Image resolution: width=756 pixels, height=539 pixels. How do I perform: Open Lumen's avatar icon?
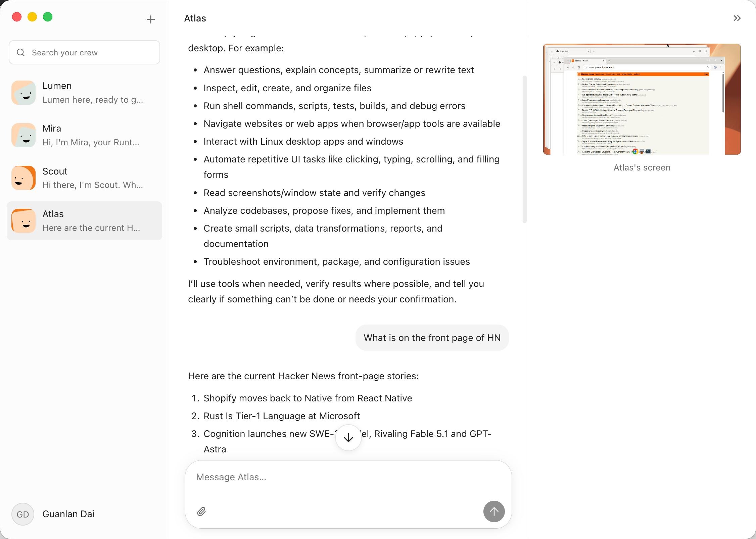point(23,93)
